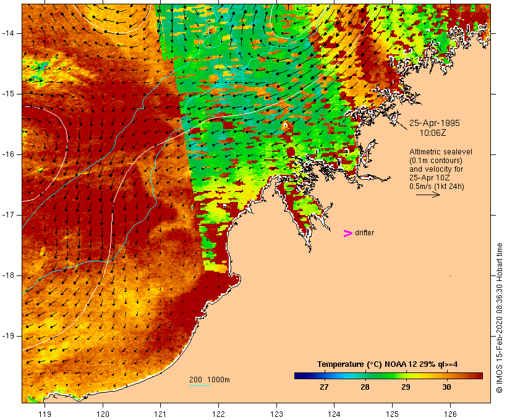Click latitude axis label -18
The height and width of the screenshot is (420, 507).
[8, 275]
